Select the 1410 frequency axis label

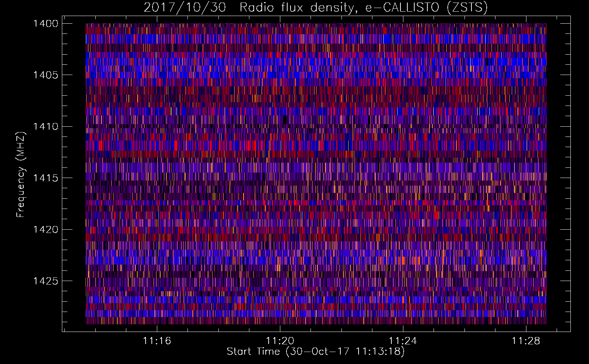pyautogui.click(x=46, y=127)
